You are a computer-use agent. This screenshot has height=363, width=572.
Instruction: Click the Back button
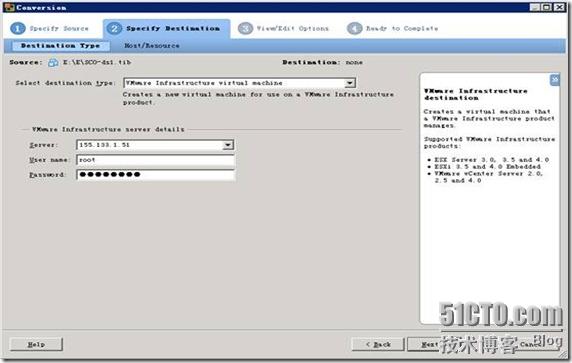coord(378,344)
